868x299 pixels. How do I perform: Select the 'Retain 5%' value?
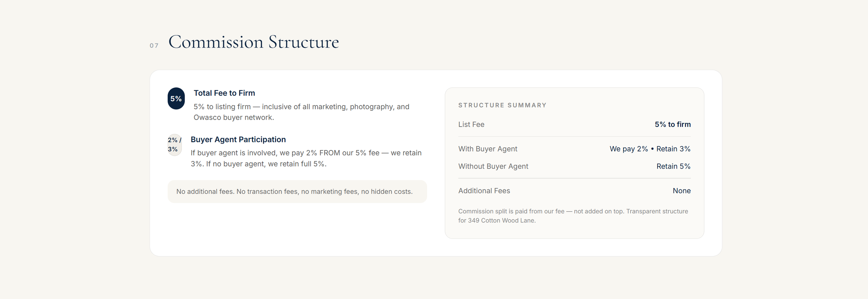(673, 166)
